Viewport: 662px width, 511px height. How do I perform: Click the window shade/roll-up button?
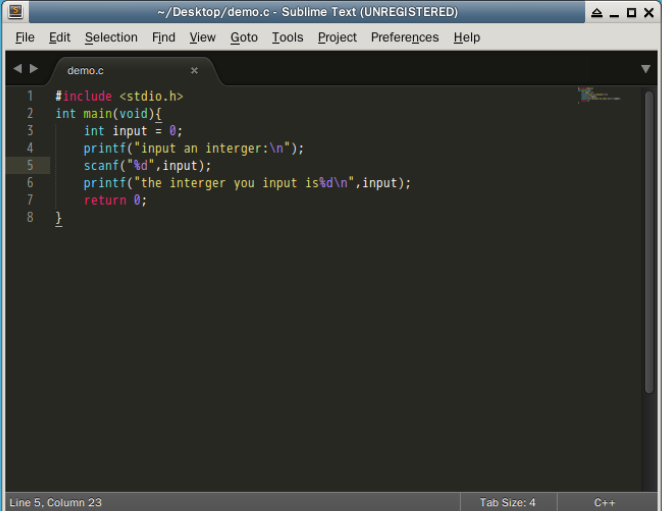597,12
